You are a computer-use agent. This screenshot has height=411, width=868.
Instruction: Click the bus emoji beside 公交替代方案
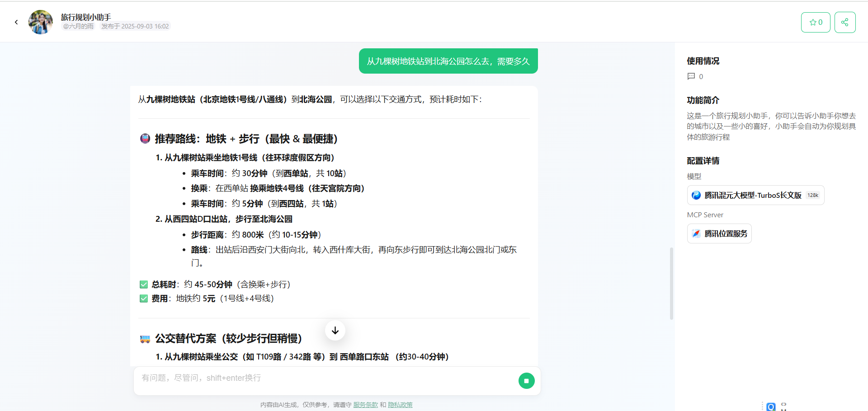click(145, 339)
